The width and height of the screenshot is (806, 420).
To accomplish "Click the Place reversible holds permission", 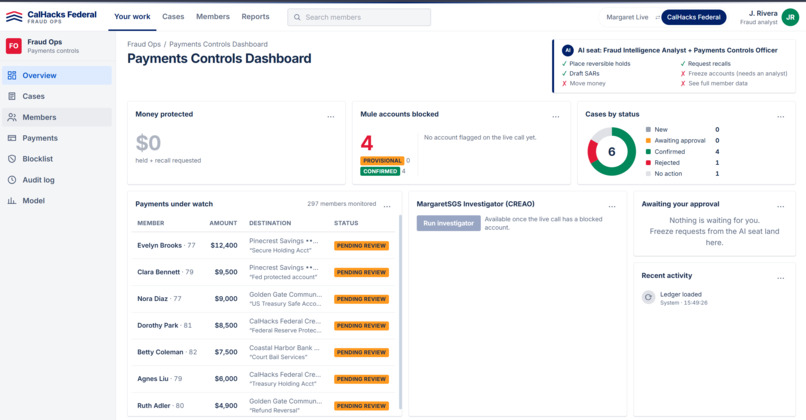I will 596,64.
